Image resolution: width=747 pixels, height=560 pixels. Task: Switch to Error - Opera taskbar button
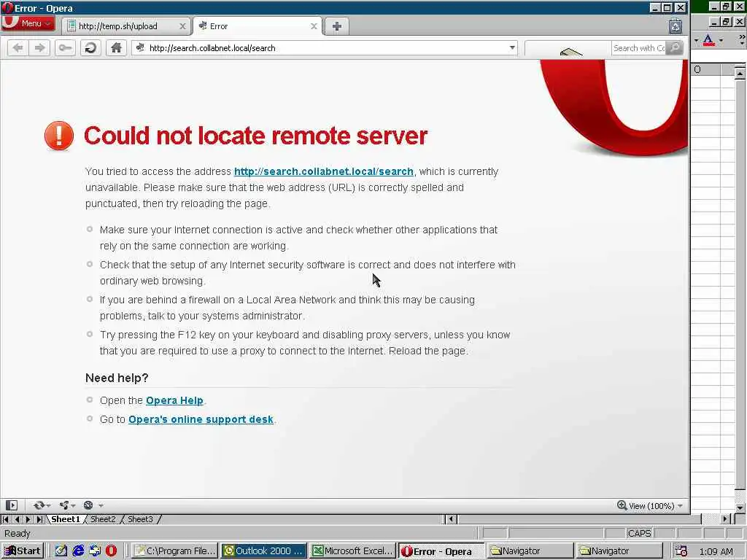(x=441, y=551)
